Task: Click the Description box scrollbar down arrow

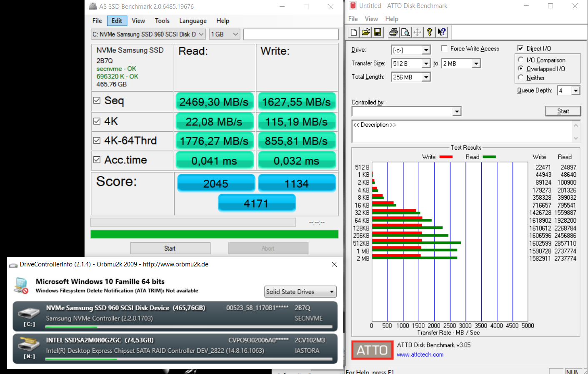Action: (576, 138)
